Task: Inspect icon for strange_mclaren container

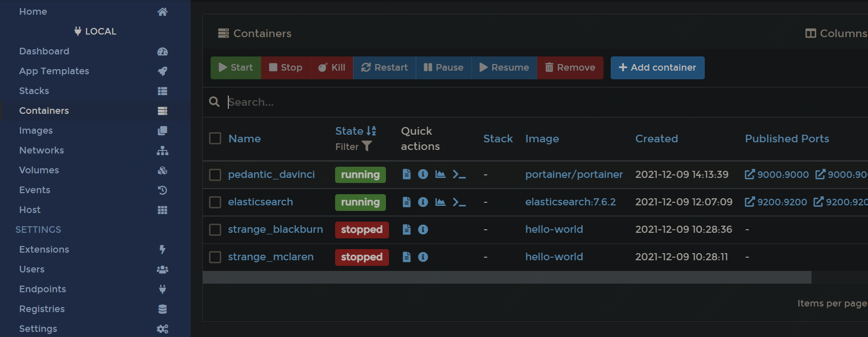Action: 423,257
